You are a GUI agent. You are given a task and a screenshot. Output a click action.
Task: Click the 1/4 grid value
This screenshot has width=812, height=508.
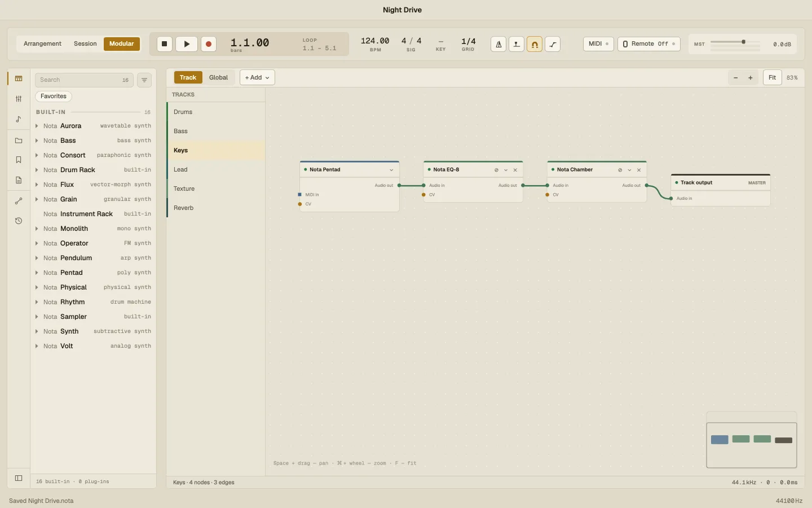[x=468, y=41]
